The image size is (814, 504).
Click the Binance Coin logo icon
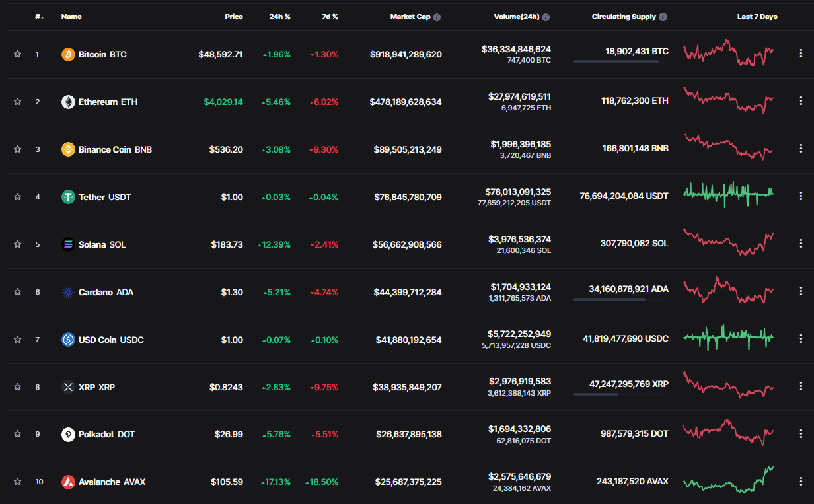pos(68,149)
